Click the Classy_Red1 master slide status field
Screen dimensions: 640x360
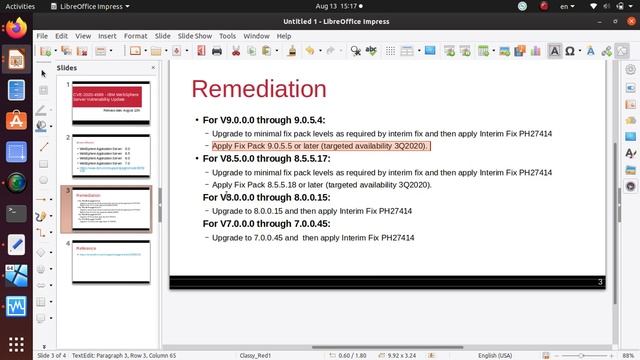point(255,356)
